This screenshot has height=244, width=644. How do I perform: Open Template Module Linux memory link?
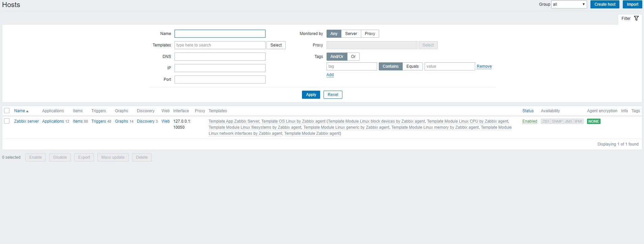pyautogui.click(x=435, y=127)
